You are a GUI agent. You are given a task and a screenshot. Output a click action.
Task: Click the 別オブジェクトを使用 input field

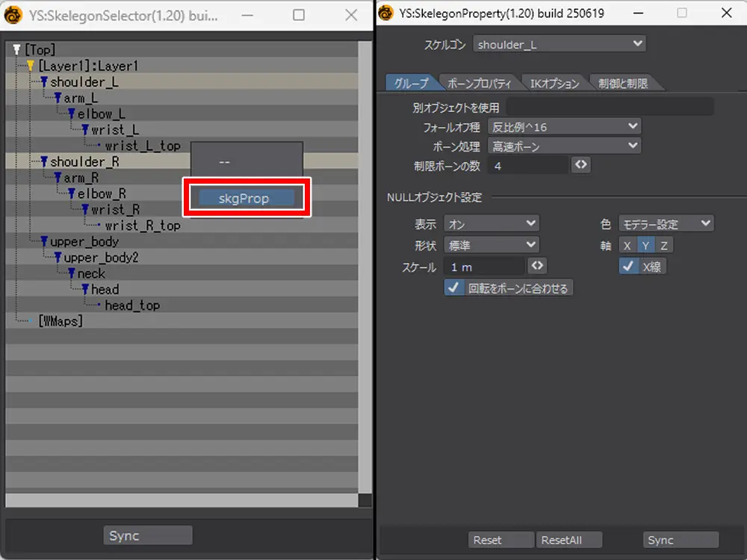pos(609,108)
